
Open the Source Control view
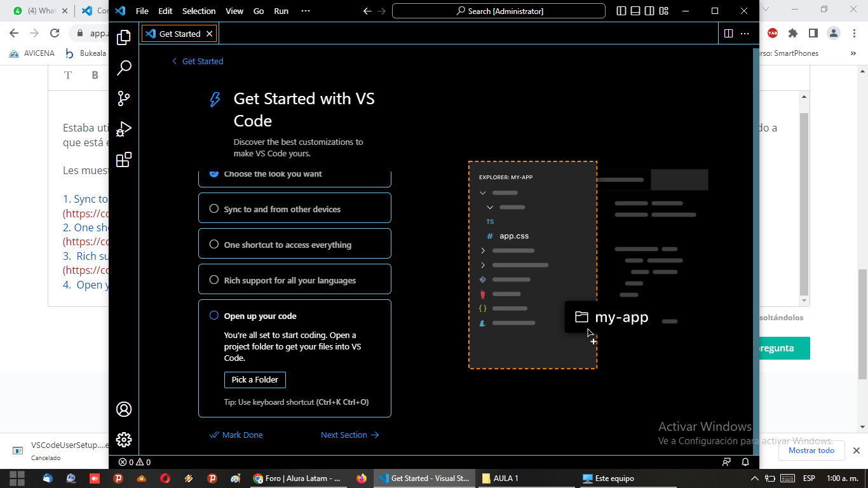point(124,98)
